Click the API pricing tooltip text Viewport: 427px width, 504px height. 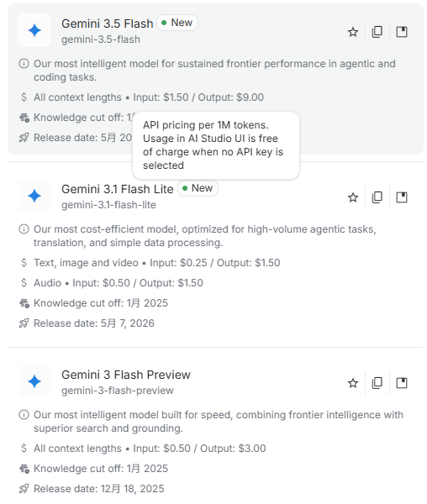tap(213, 145)
